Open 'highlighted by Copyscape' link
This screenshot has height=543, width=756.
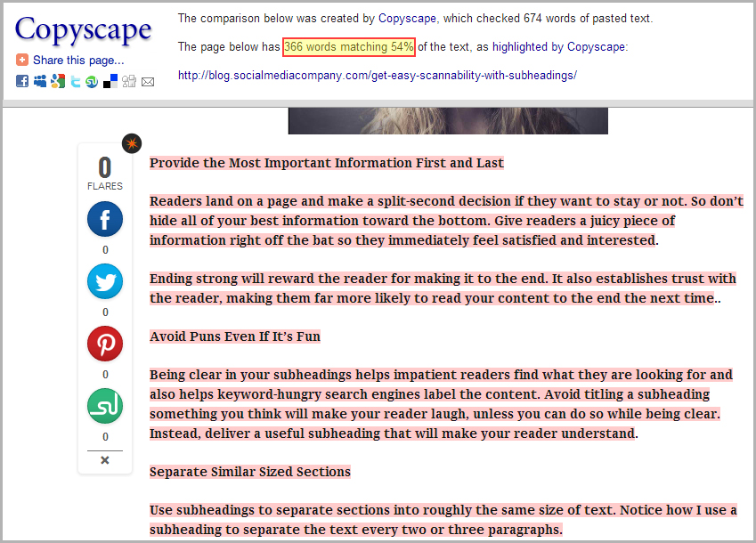click(x=558, y=47)
